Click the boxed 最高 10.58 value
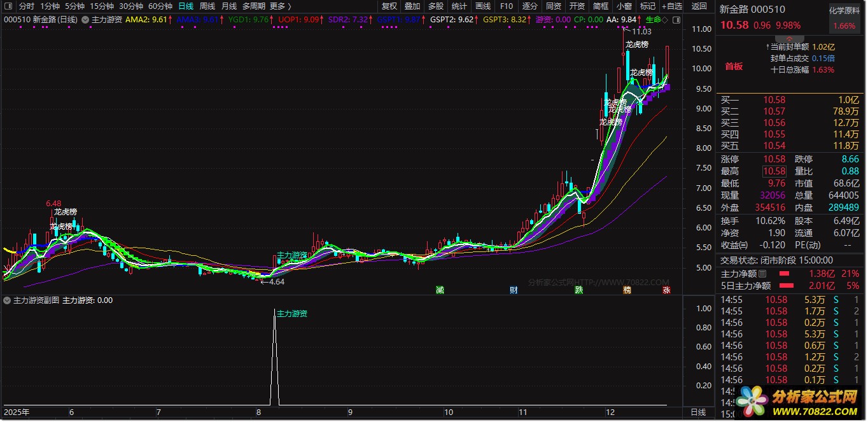 (x=774, y=171)
